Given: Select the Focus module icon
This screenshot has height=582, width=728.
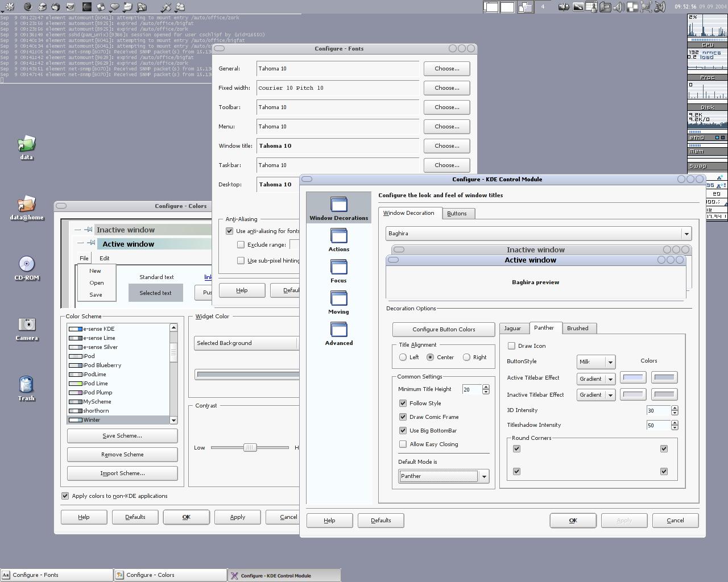Looking at the screenshot, I should tap(338, 271).
